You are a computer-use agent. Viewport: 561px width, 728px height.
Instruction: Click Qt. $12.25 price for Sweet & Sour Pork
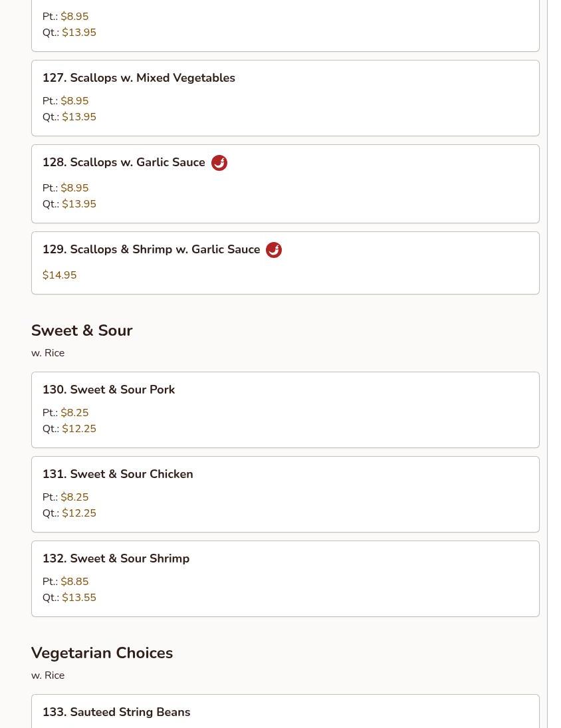[78, 429]
